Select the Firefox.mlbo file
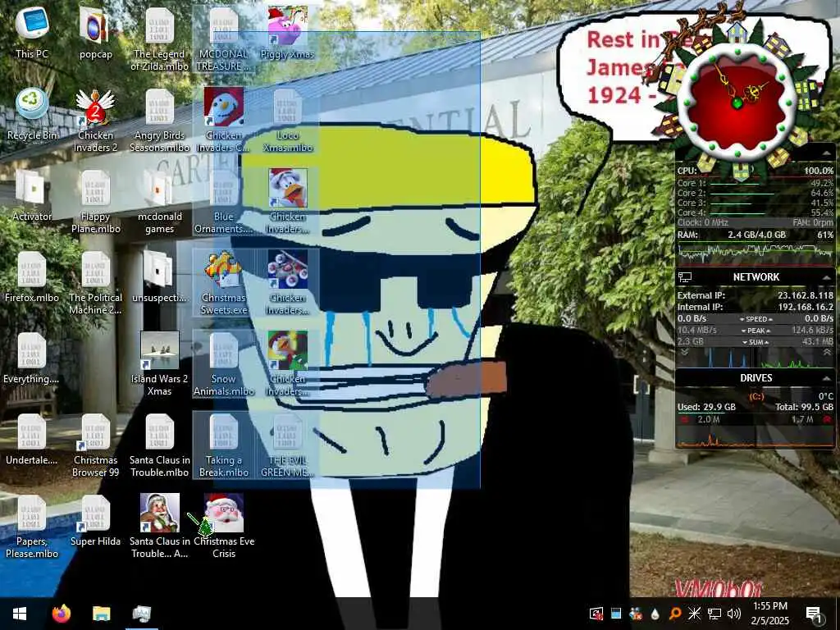 click(x=32, y=276)
